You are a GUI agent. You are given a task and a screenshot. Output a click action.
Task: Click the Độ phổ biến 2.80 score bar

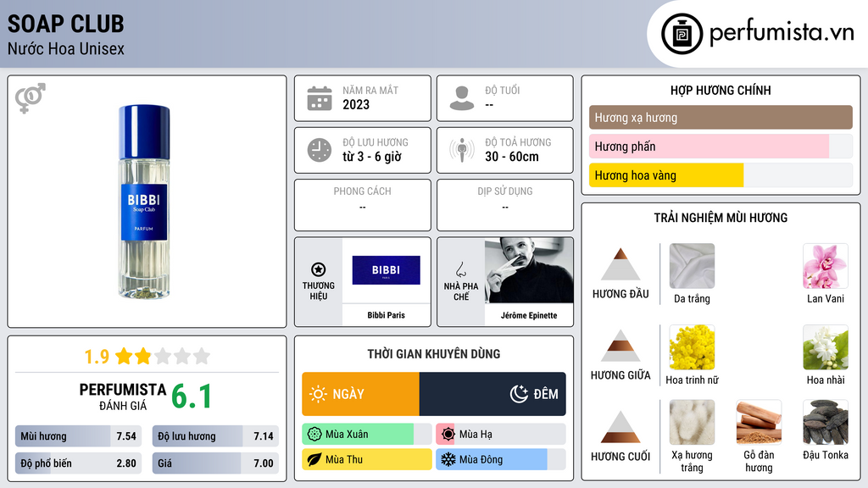point(79,463)
